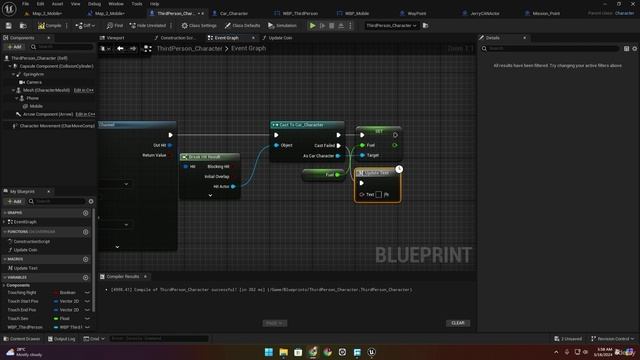Screen dimensions: 640x360
Task: Click the Add button in Components panel
Action: pos(14,47)
